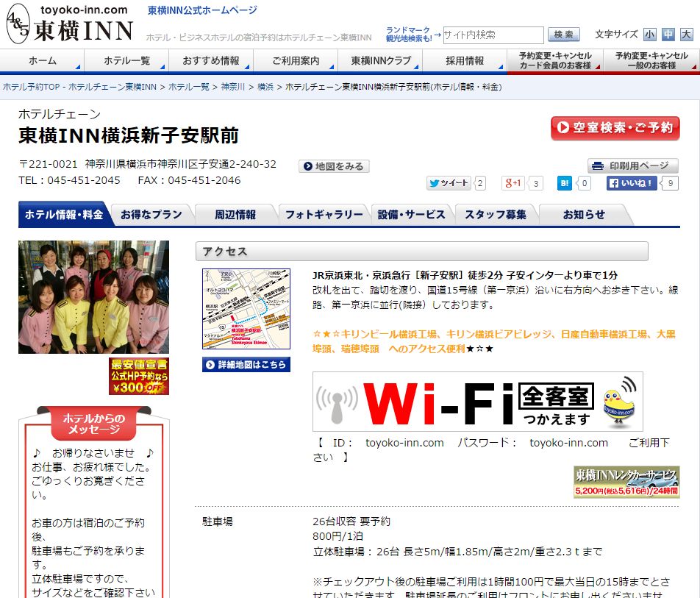Click the ランドマーク観光地検索も! link
The image size is (700, 598).
click(410, 35)
